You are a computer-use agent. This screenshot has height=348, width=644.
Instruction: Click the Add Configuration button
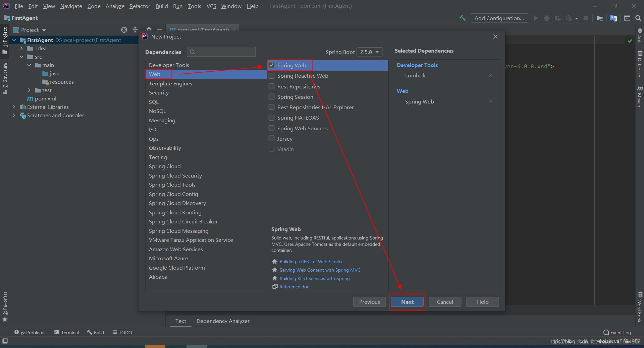tap(499, 18)
